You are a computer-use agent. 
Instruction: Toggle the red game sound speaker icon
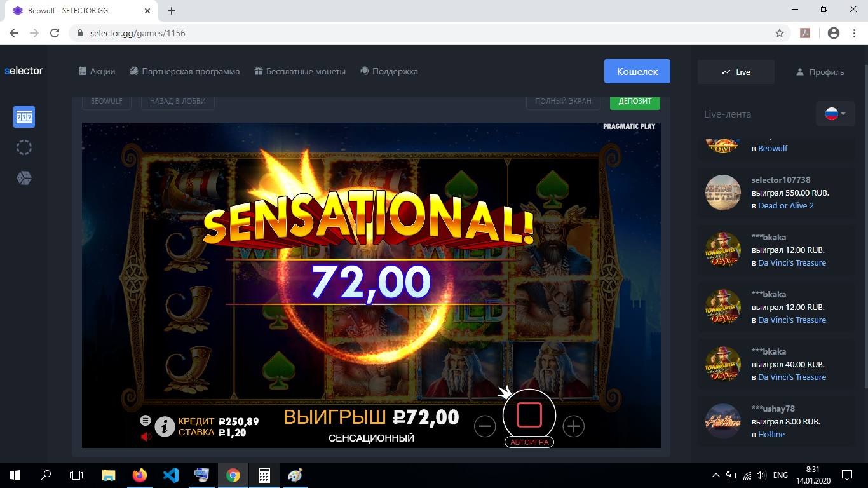click(x=146, y=437)
